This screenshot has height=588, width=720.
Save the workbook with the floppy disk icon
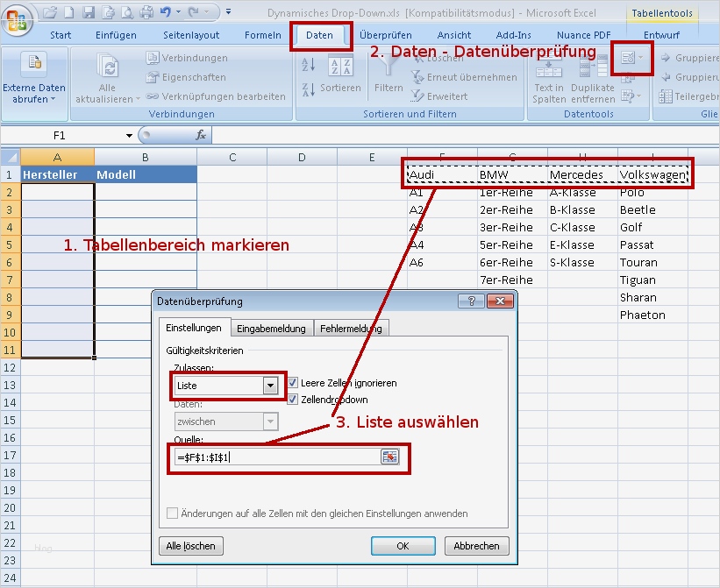click(x=89, y=12)
